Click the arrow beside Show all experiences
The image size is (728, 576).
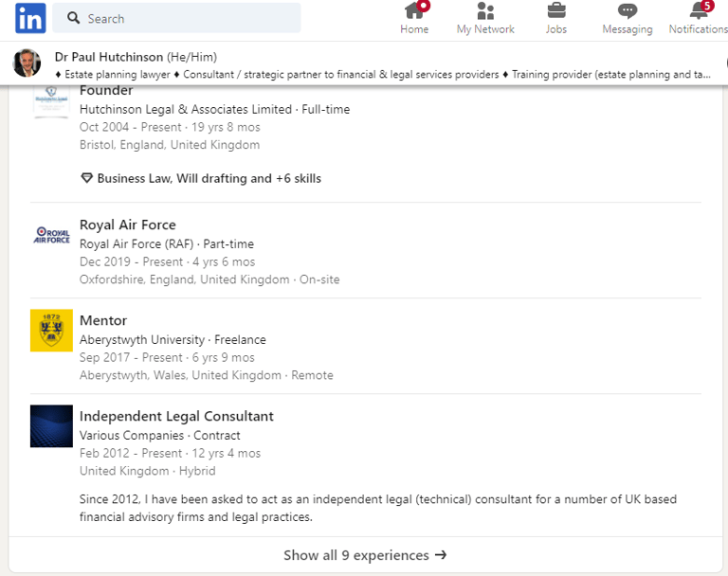[441, 555]
